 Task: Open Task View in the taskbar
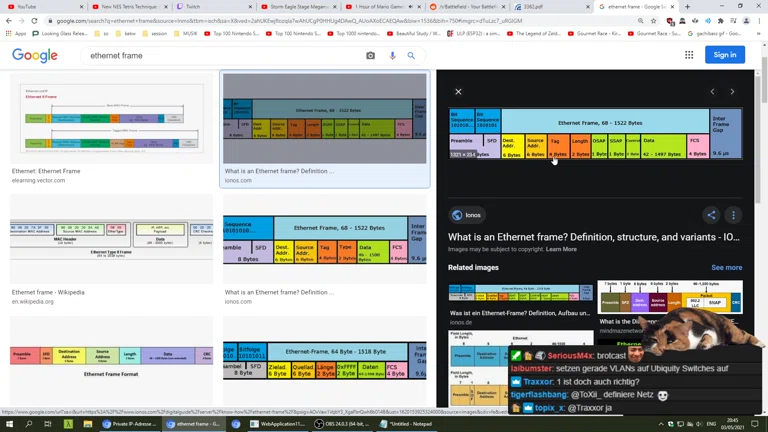[48, 424]
